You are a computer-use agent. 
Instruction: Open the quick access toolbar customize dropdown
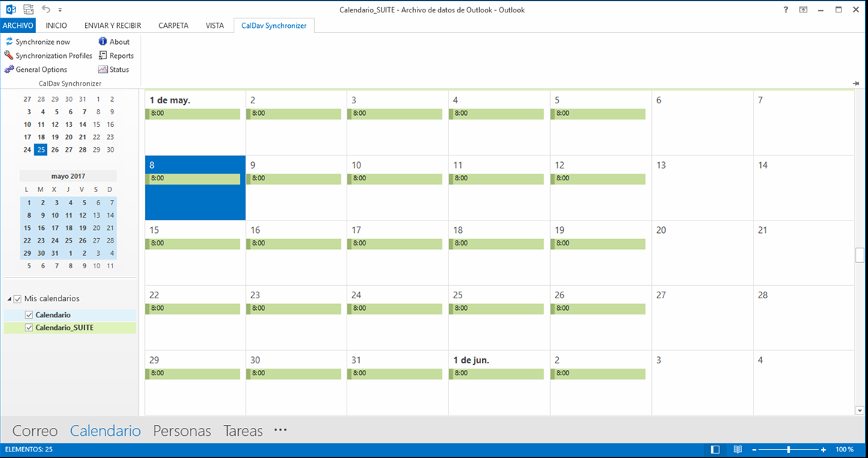(x=60, y=10)
